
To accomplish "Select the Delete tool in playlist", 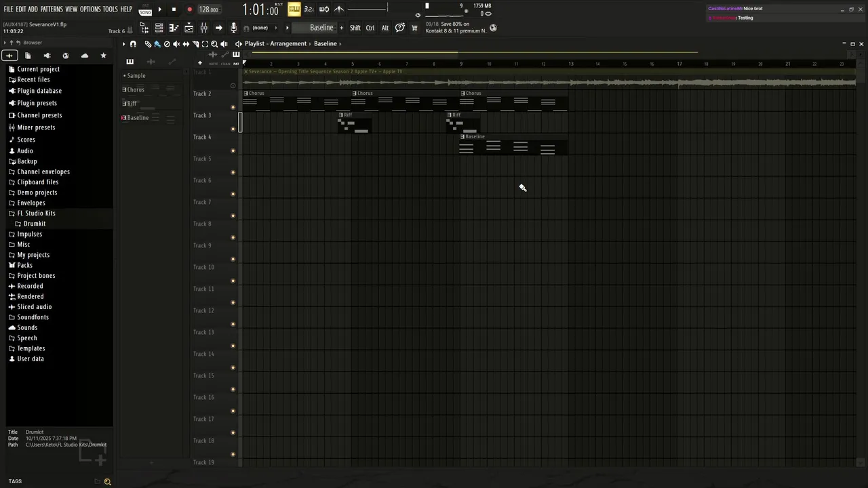I will pos(167,44).
